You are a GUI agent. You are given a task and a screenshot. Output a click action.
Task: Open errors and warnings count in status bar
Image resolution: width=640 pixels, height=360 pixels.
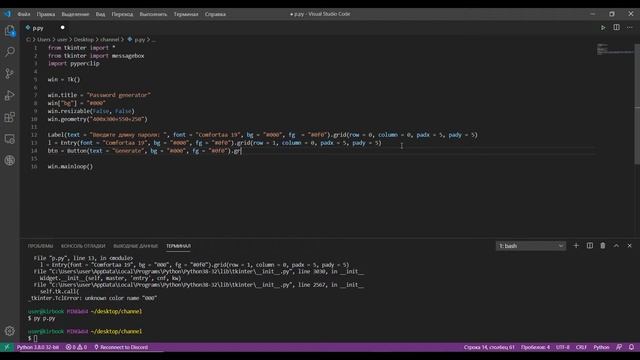click(76, 347)
